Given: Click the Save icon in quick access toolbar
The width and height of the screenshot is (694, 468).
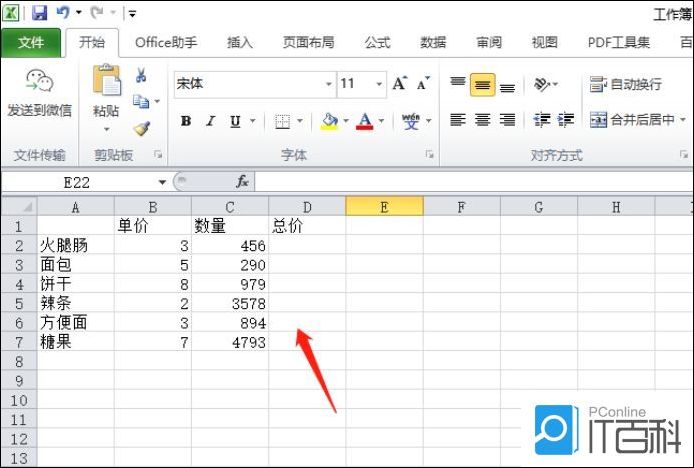Looking at the screenshot, I should click(x=39, y=12).
